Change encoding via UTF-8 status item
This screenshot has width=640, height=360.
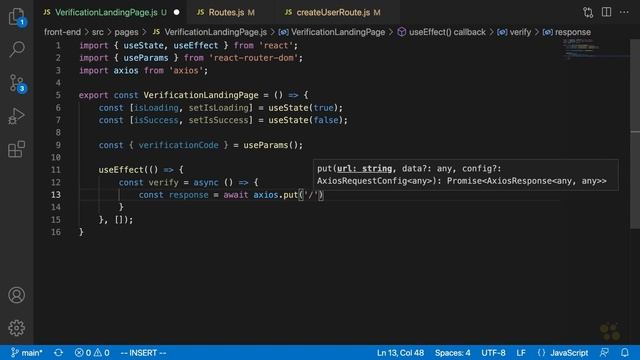(493, 353)
